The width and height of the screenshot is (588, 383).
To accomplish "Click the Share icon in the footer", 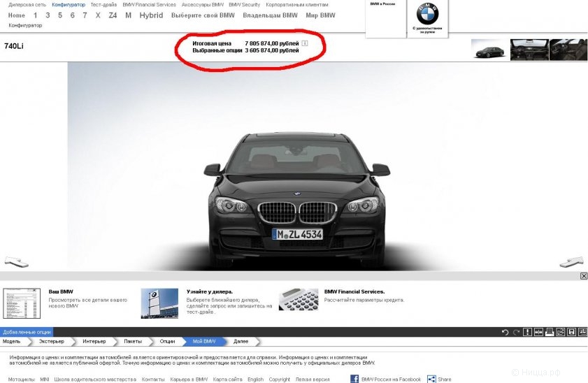I will click(x=431, y=379).
